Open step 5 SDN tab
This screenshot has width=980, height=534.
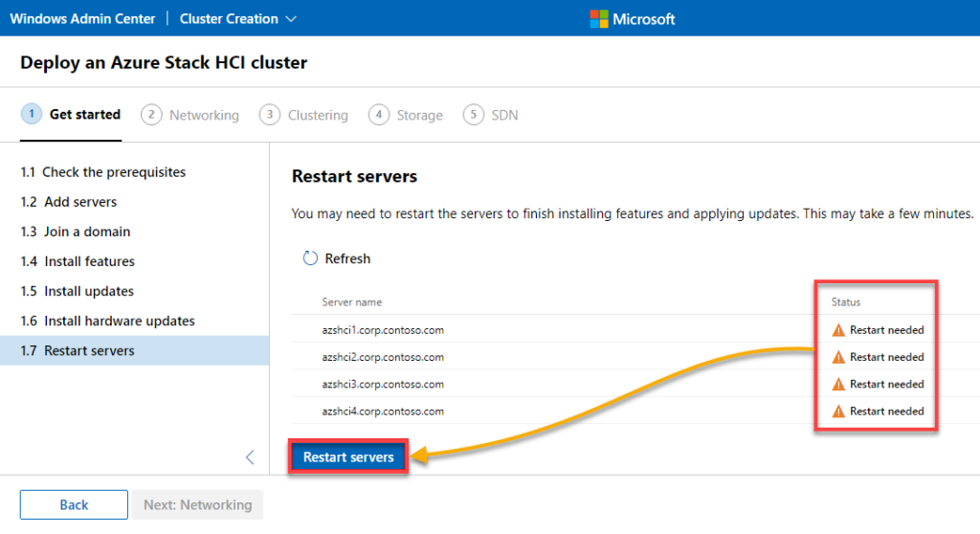491,115
